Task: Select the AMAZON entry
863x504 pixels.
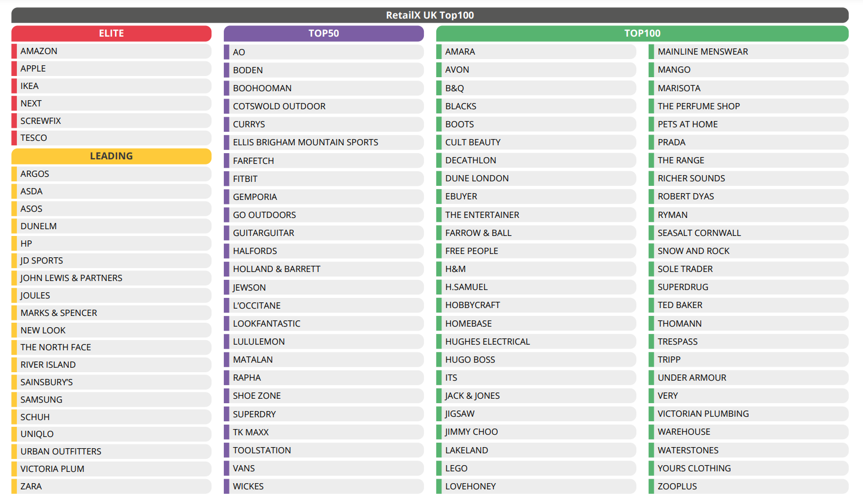Action: coord(39,51)
